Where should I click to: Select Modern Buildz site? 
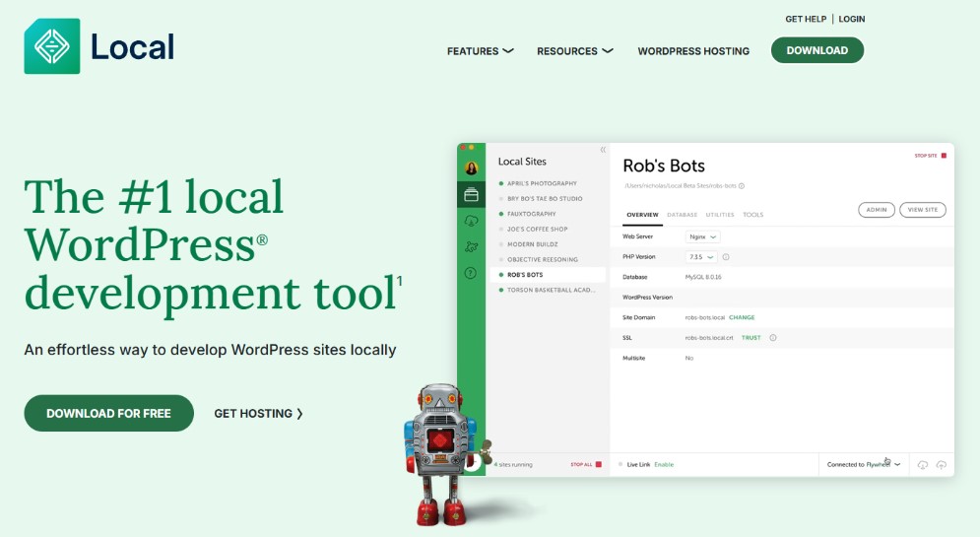tap(533, 244)
